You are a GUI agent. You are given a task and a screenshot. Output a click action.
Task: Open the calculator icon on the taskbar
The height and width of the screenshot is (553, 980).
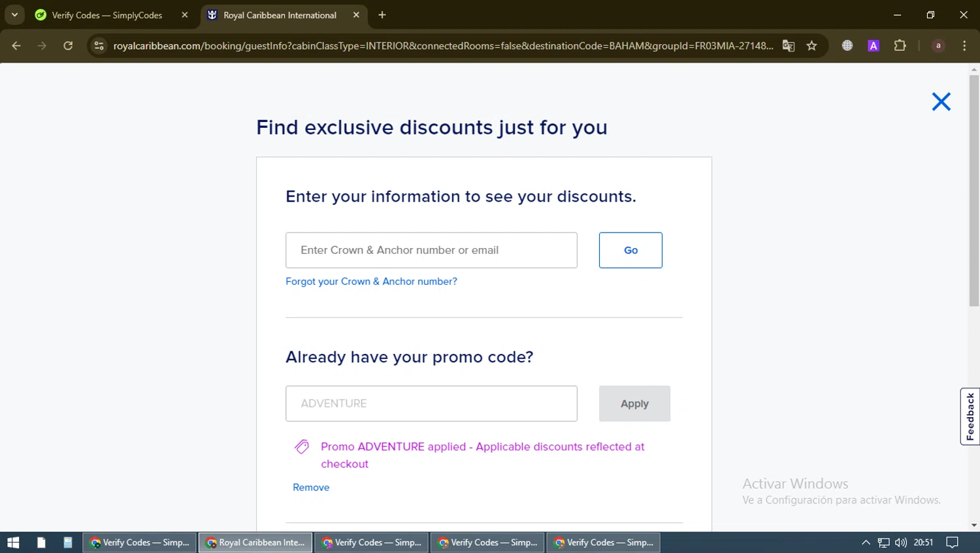[x=67, y=543]
